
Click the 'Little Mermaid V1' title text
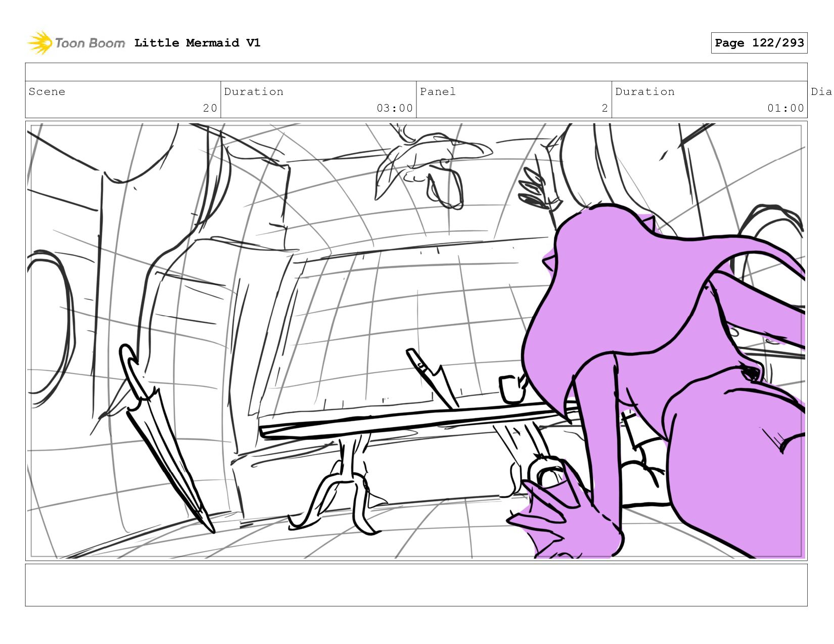(197, 43)
